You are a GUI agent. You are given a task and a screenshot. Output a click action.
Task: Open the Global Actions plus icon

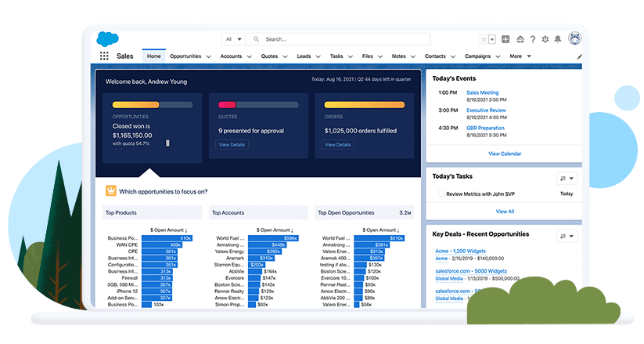tap(506, 39)
